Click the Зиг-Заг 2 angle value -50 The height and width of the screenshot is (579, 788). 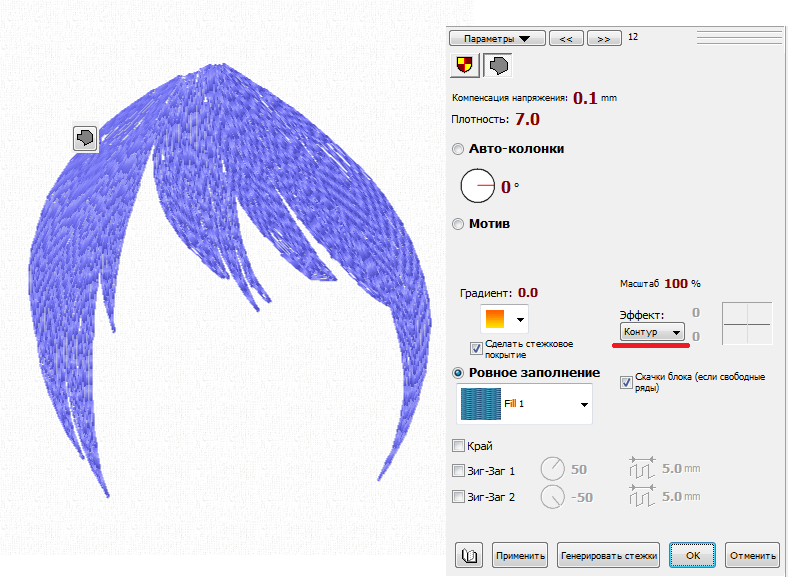click(582, 498)
